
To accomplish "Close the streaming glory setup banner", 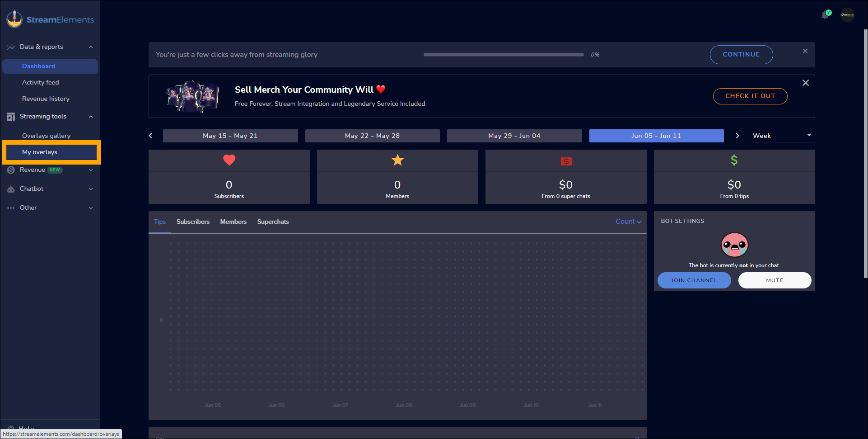I will (x=805, y=52).
